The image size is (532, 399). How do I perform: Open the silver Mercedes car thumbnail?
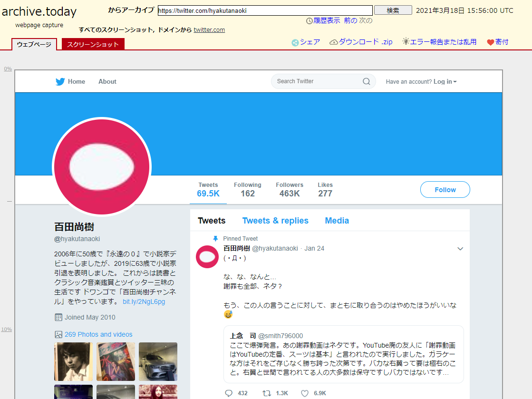point(158,362)
